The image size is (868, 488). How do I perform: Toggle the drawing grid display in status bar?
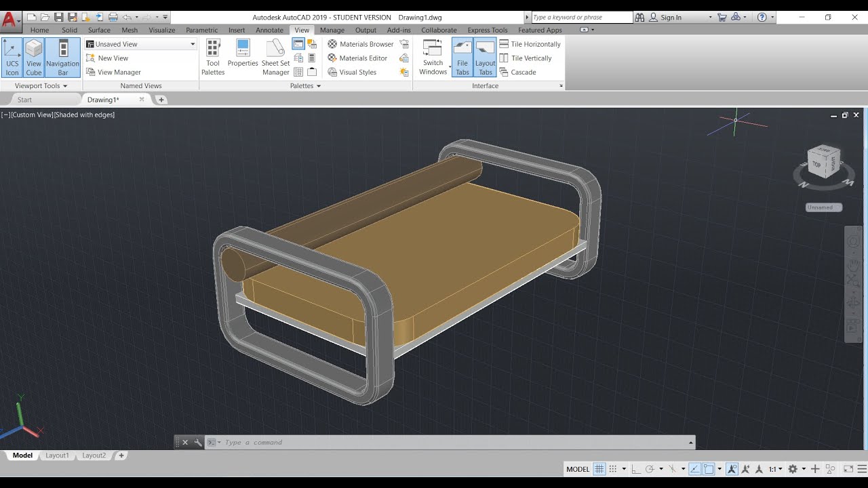pos(599,469)
